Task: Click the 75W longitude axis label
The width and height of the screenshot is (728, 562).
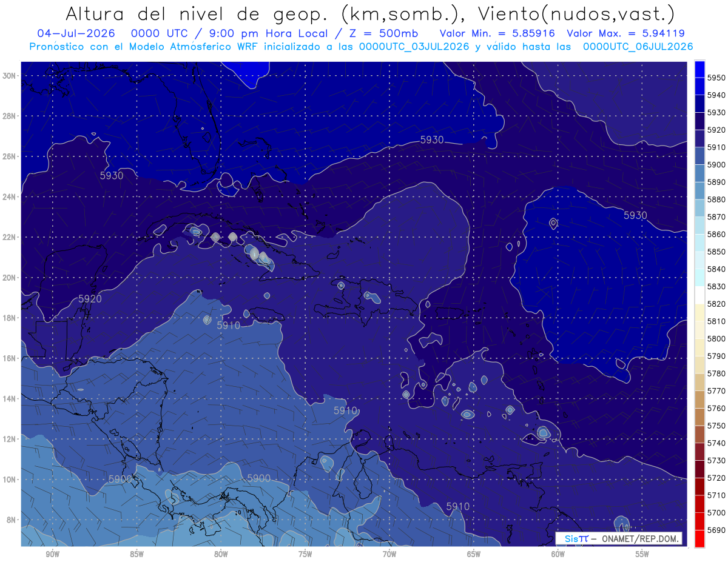Action: click(305, 554)
